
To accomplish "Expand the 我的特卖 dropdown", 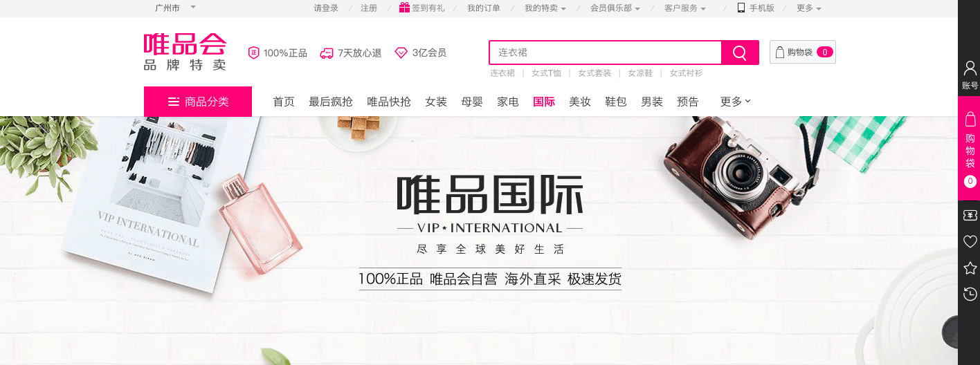I will point(545,8).
